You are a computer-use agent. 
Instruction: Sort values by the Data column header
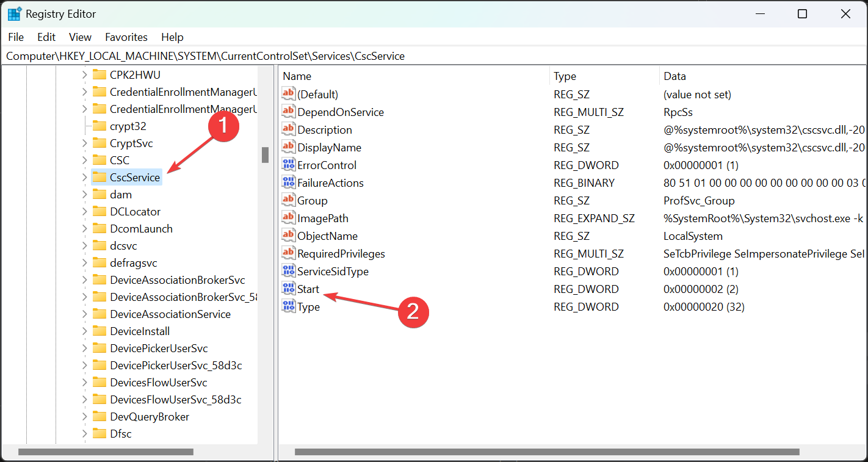pos(763,76)
